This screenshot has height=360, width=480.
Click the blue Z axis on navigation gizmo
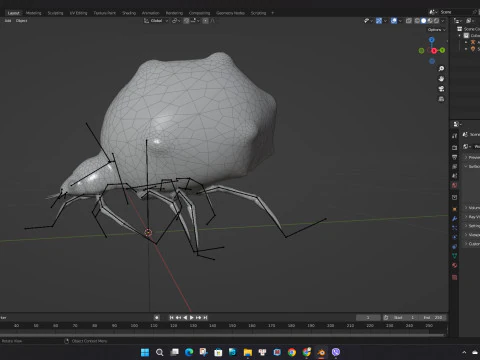point(432,40)
